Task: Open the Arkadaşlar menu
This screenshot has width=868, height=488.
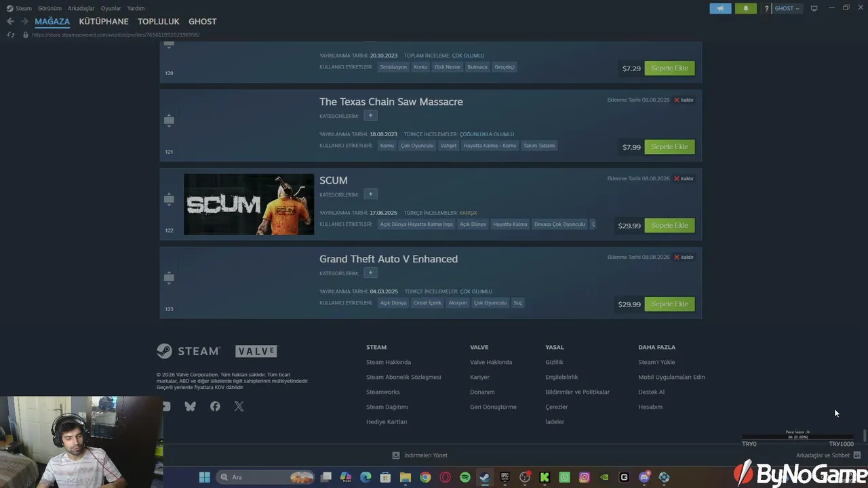Action: (x=81, y=8)
